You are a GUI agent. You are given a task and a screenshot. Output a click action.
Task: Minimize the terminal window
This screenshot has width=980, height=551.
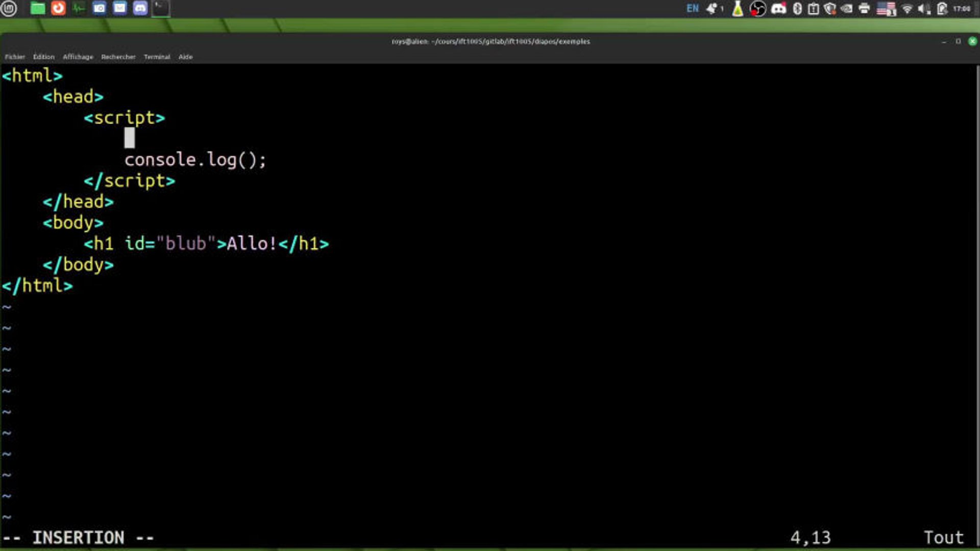(x=944, y=41)
